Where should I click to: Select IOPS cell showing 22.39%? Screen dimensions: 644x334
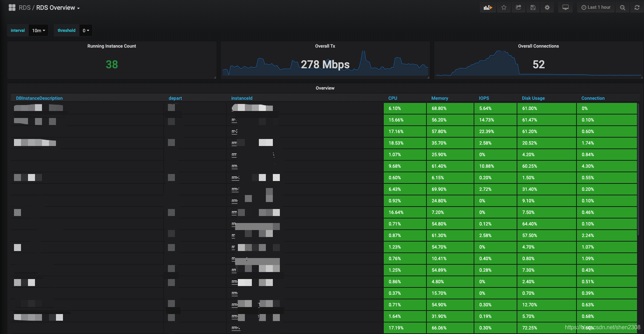(x=495, y=132)
